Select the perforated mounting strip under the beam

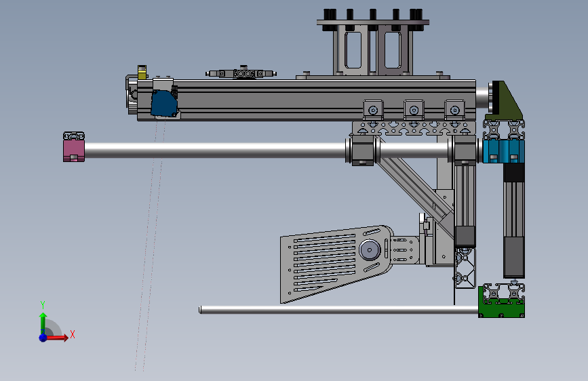(414, 128)
